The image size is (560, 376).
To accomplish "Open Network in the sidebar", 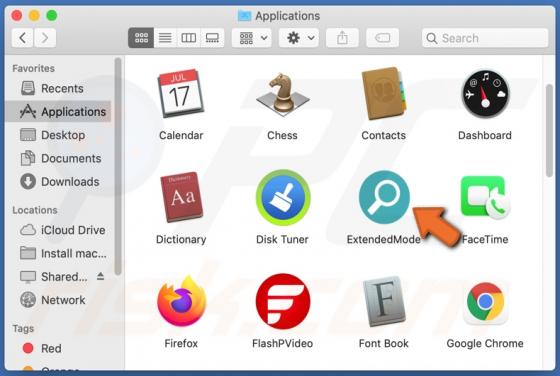I will click(x=58, y=300).
